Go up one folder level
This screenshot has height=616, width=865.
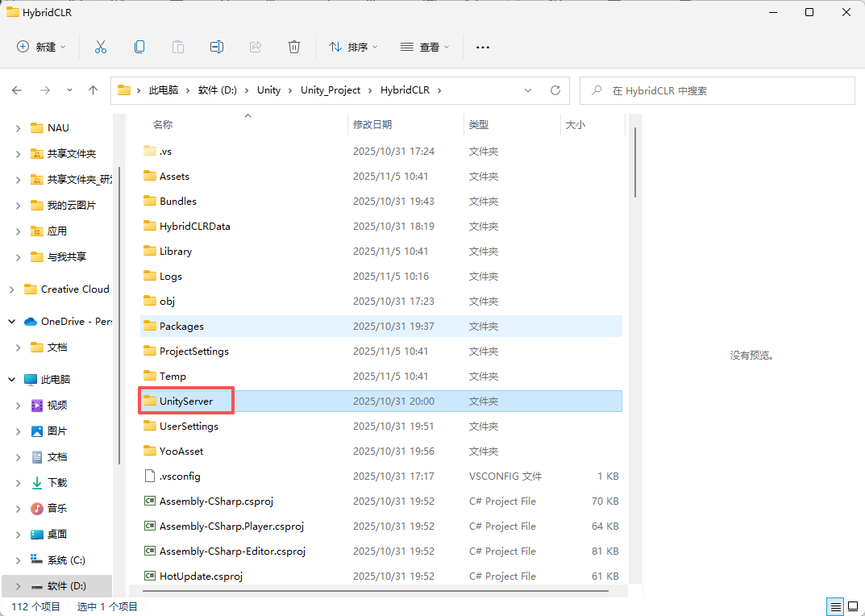point(94,90)
